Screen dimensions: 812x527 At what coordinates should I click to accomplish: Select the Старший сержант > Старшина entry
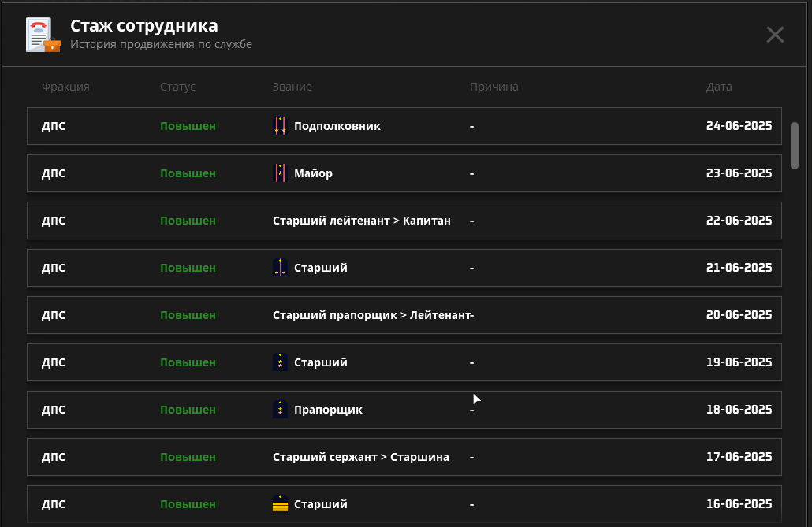pos(361,457)
